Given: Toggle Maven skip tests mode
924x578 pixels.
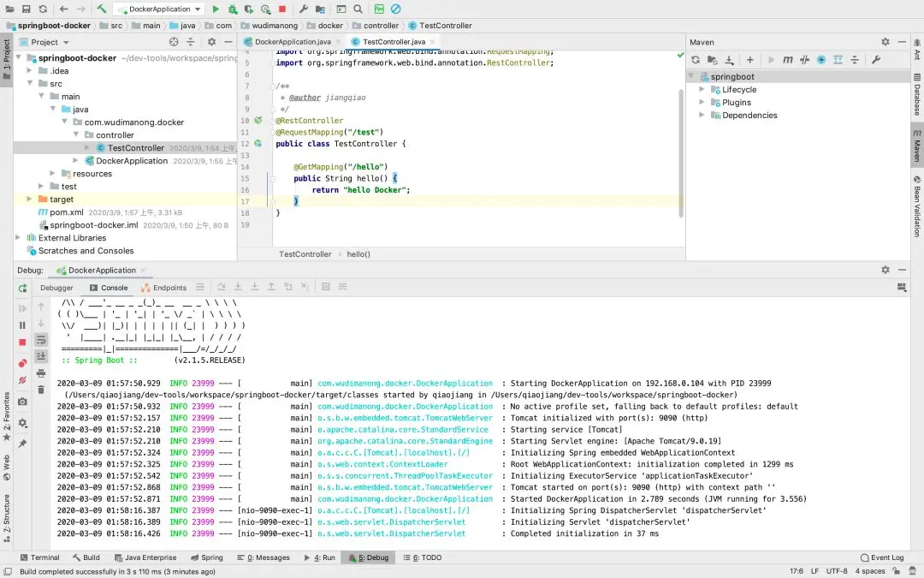Looking at the screenshot, I should (821, 60).
